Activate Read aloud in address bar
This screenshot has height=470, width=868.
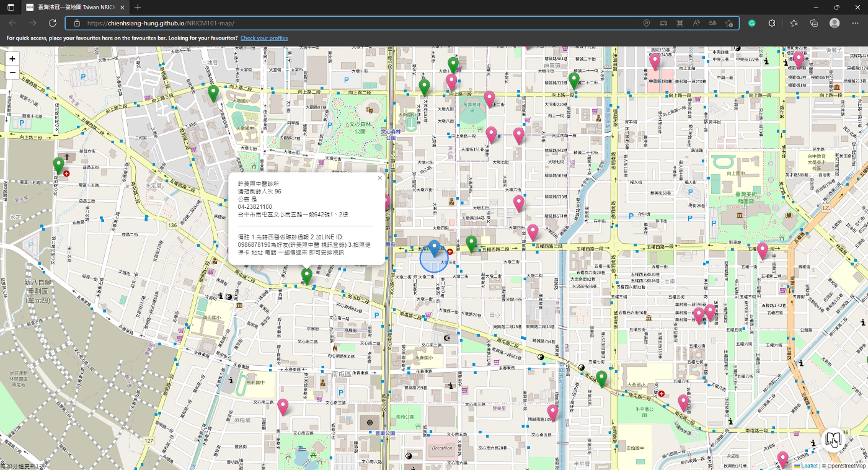pyautogui.click(x=696, y=23)
